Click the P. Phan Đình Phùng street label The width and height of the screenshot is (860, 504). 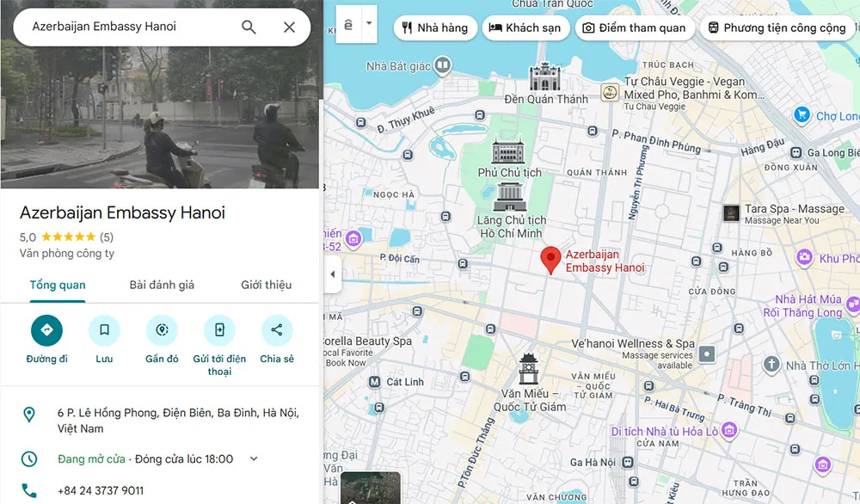656,140
